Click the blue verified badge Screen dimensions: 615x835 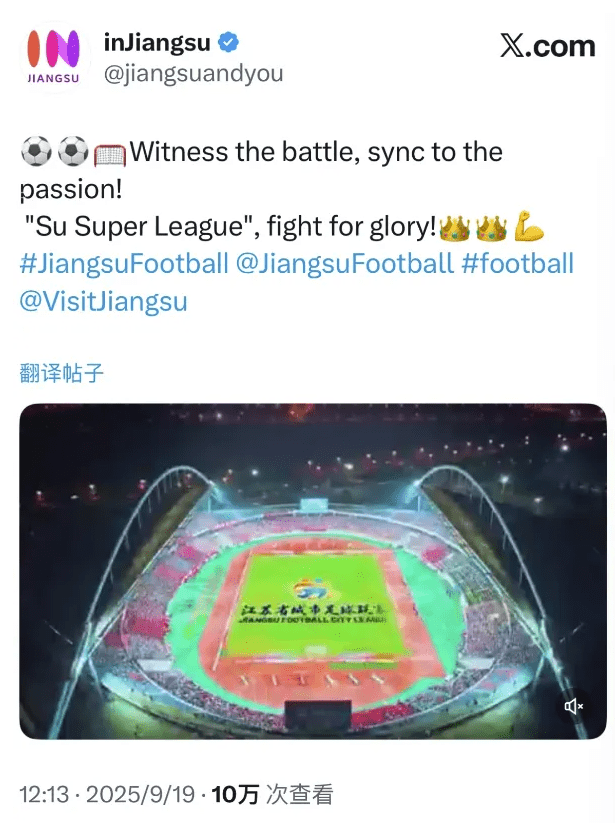(x=230, y=44)
